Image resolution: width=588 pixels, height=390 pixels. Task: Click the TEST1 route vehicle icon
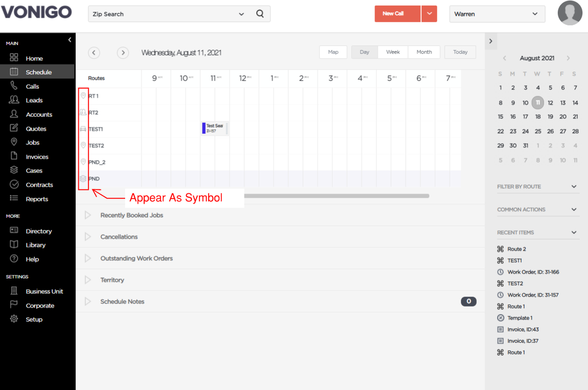pyautogui.click(x=83, y=129)
